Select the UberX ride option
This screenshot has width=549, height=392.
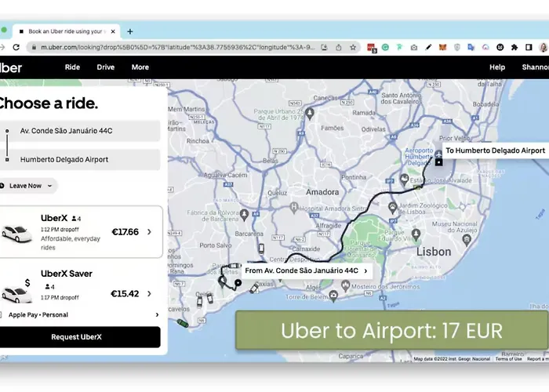(x=81, y=232)
